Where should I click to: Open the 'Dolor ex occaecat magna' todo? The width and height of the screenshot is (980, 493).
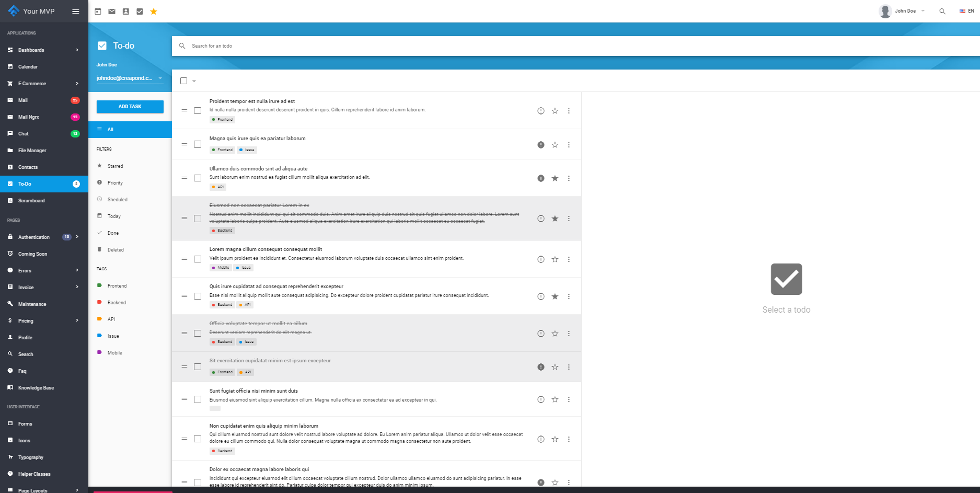[x=376, y=474]
